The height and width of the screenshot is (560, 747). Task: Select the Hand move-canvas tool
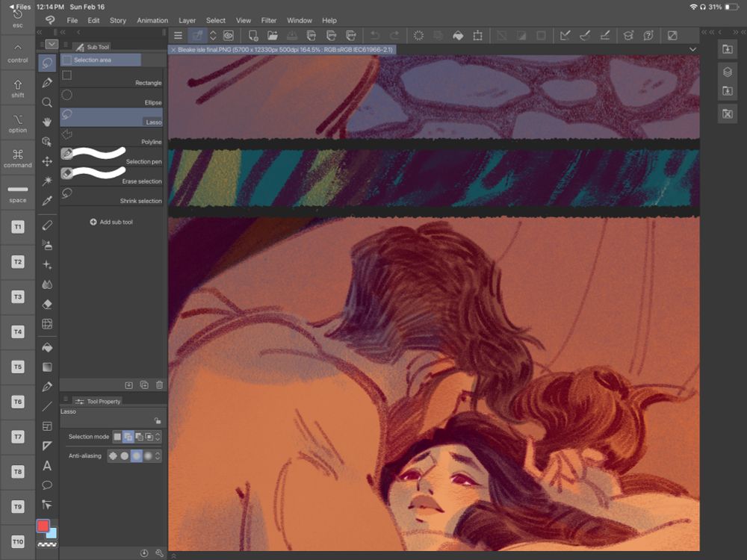tap(46, 122)
